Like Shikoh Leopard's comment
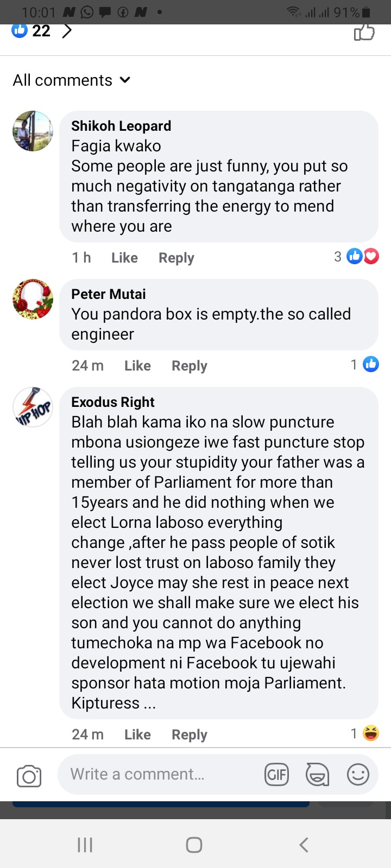The width and height of the screenshot is (391, 868). pos(124,258)
